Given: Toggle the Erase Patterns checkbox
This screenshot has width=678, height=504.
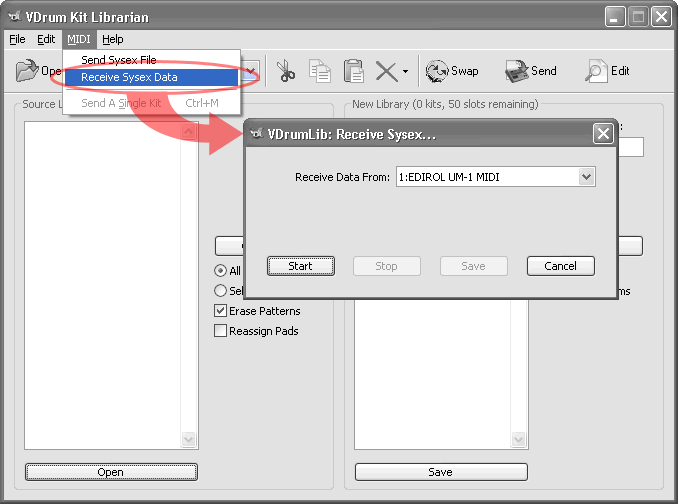Looking at the screenshot, I should [x=221, y=311].
